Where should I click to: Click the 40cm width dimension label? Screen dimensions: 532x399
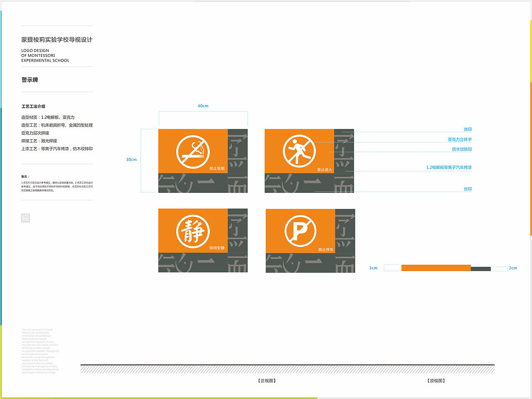203,106
